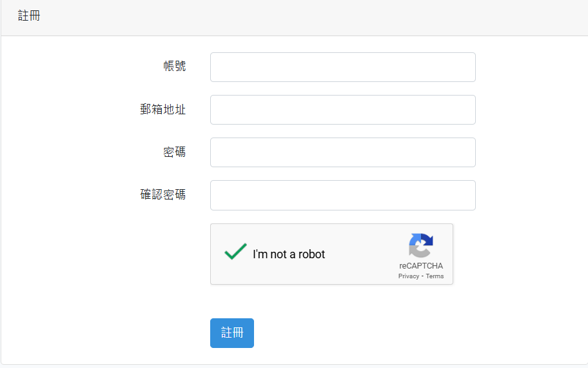
Task: Click the reCAPTCHA logo icon
Action: coord(421,245)
